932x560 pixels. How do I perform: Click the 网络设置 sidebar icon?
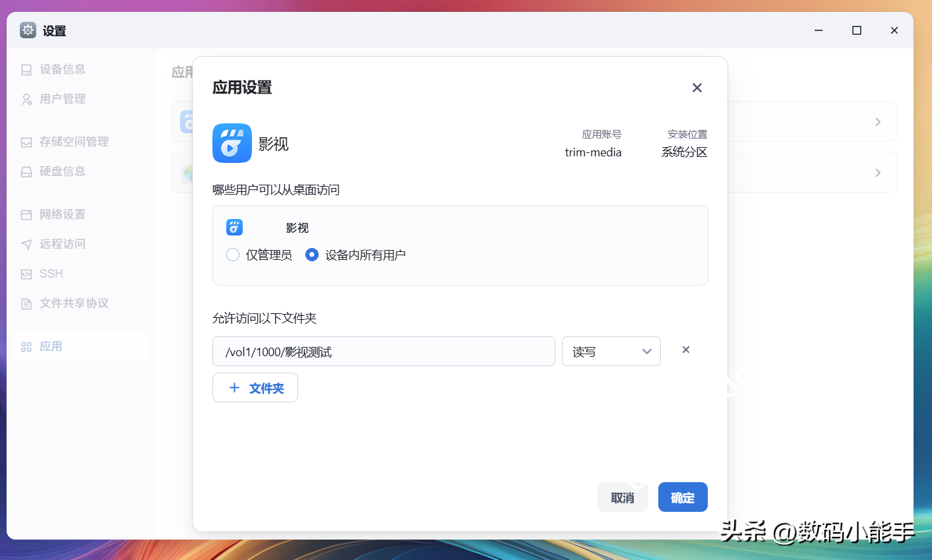pos(26,215)
